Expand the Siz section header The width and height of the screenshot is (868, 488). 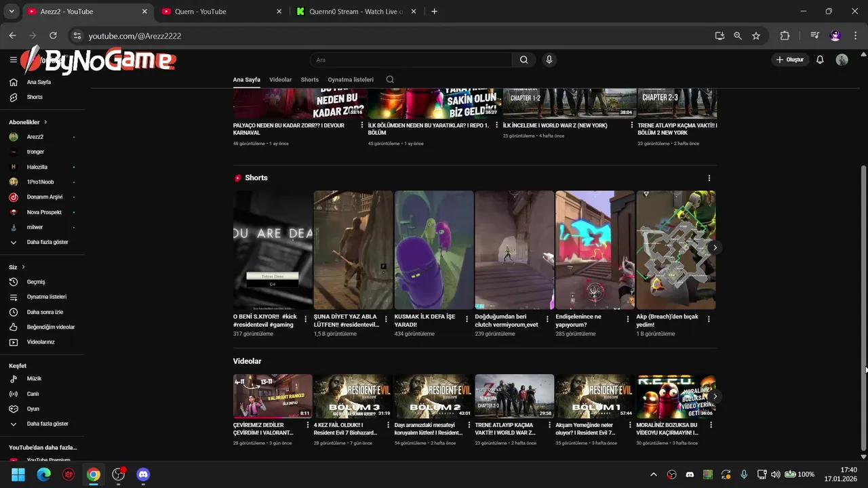point(17,267)
